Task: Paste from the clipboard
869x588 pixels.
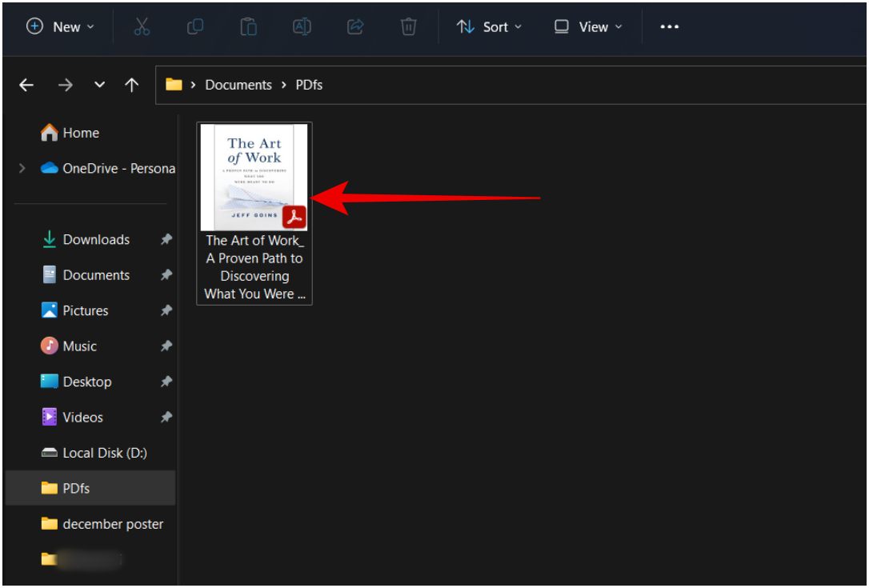Action: coord(249,26)
